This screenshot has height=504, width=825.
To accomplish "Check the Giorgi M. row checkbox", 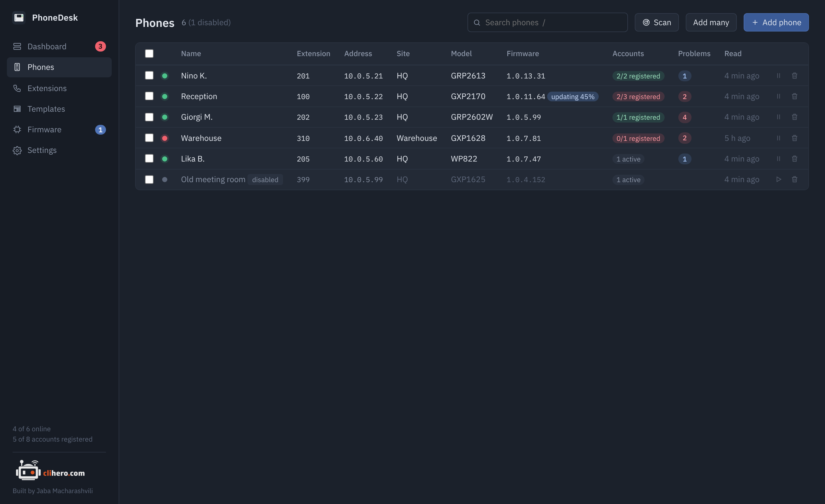I will tap(149, 117).
